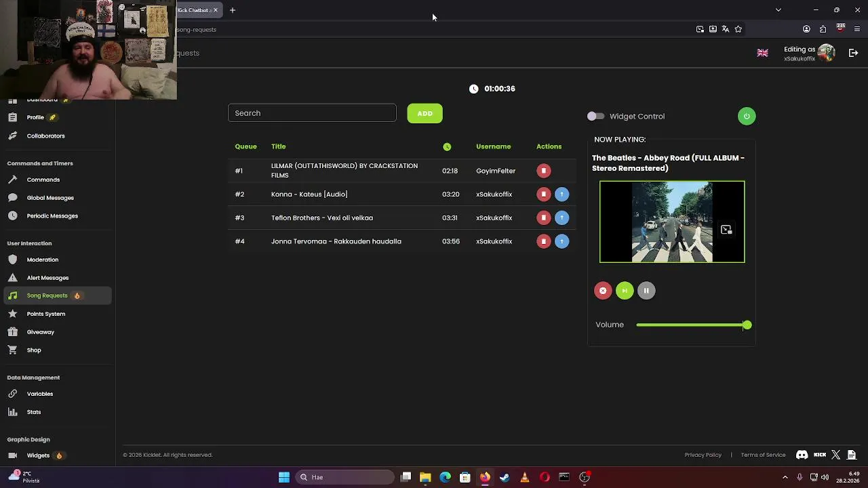Image resolution: width=868 pixels, height=488 pixels.
Task: Click picture-in-picture icon on video
Action: 726,230
